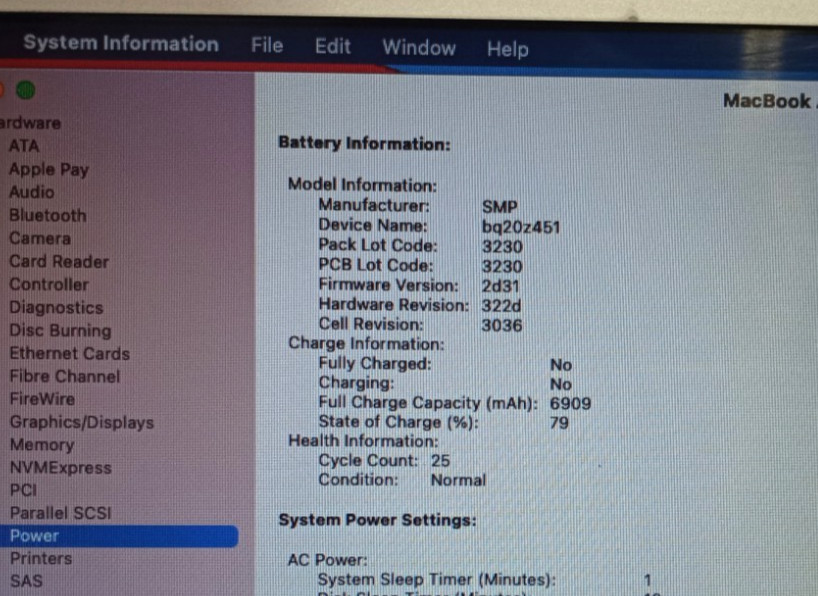Select Apple Pay in the sidebar
The height and width of the screenshot is (596, 818).
tap(49, 169)
